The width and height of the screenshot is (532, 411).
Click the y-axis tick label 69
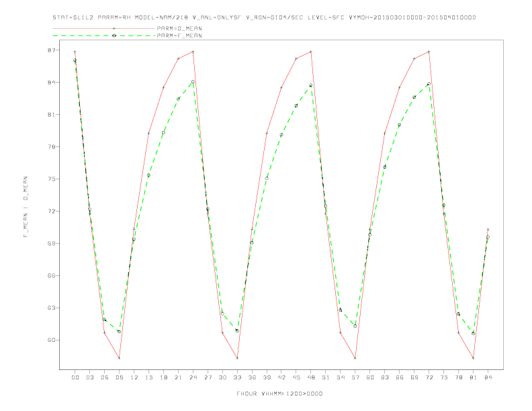point(51,244)
